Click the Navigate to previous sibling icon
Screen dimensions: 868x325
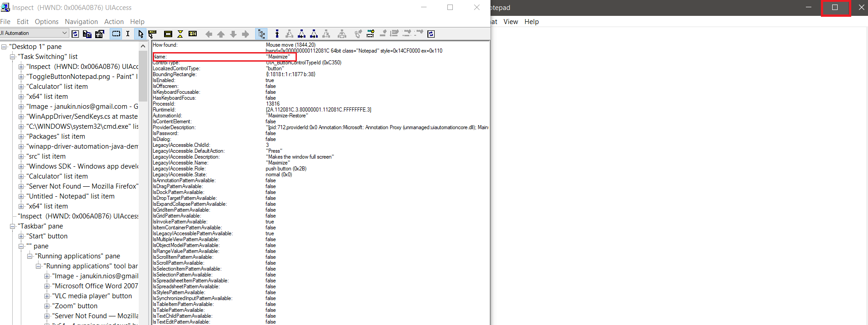coord(209,34)
